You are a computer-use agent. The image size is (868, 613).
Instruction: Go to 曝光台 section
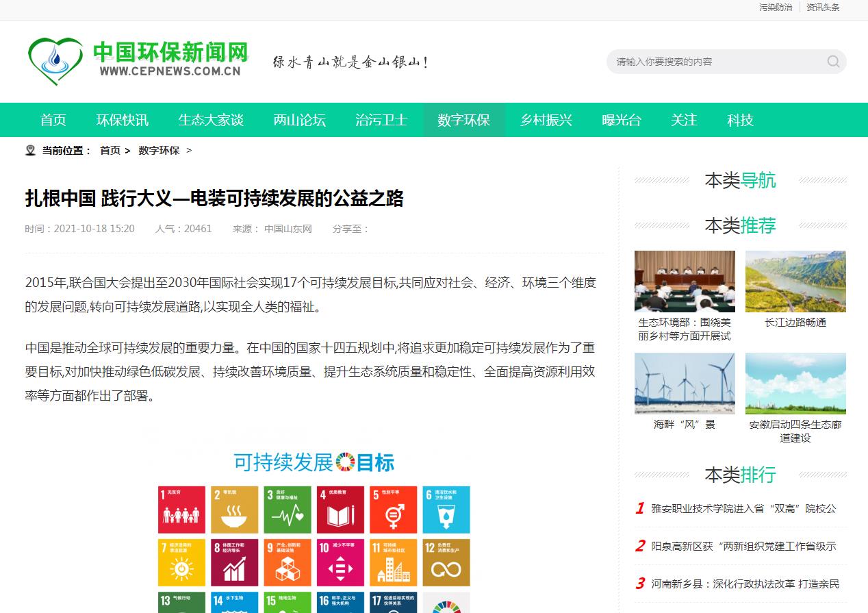pos(622,120)
